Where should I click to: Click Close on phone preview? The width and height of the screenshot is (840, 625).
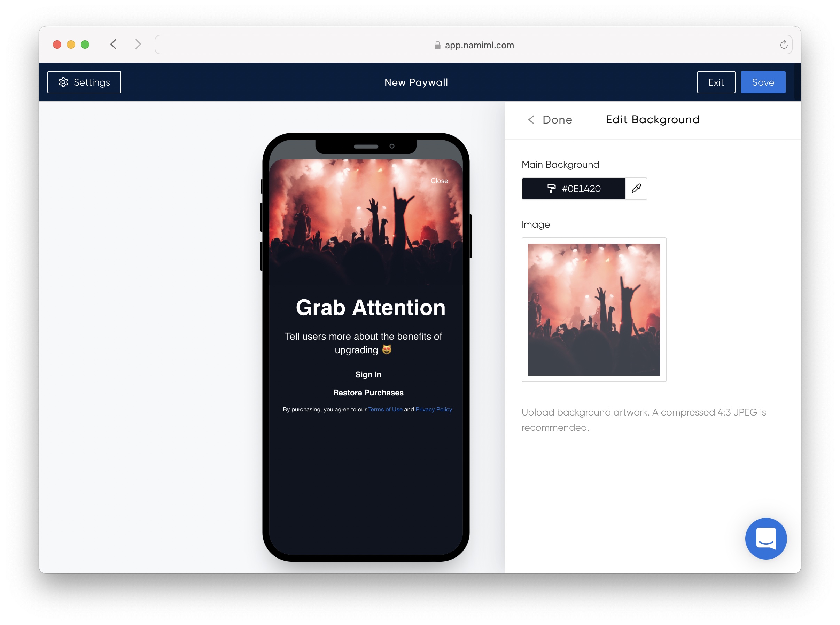pos(439,181)
